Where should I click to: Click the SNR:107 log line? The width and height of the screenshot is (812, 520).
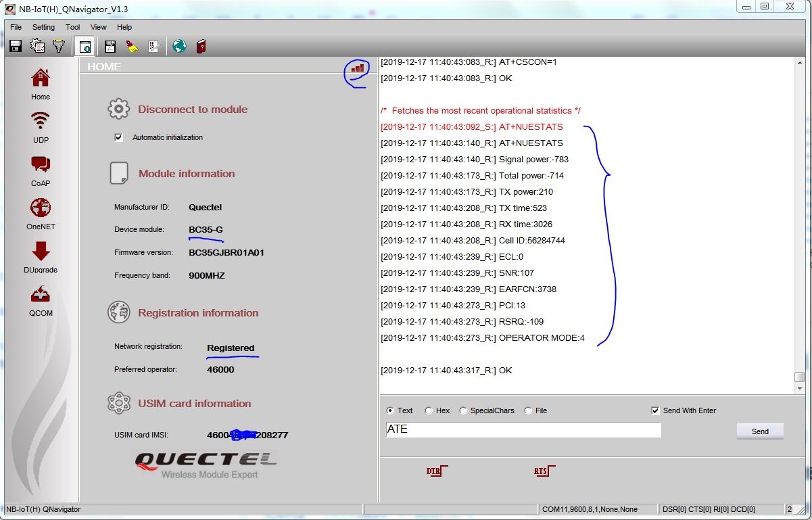click(x=458, y=273)
